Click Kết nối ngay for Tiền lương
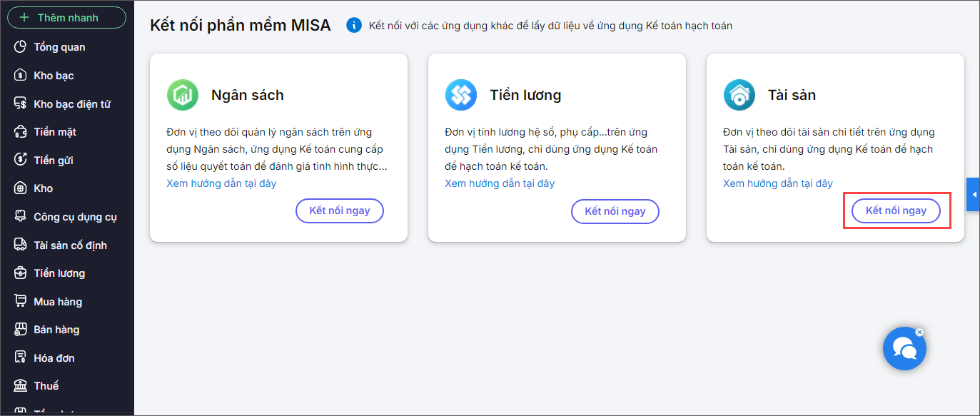This screenshot has width=980, height=416. pos(615,211)
